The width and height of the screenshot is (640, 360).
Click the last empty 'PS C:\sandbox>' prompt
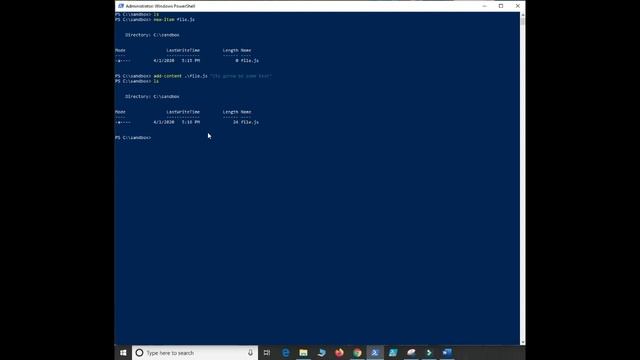coord(133,138)
